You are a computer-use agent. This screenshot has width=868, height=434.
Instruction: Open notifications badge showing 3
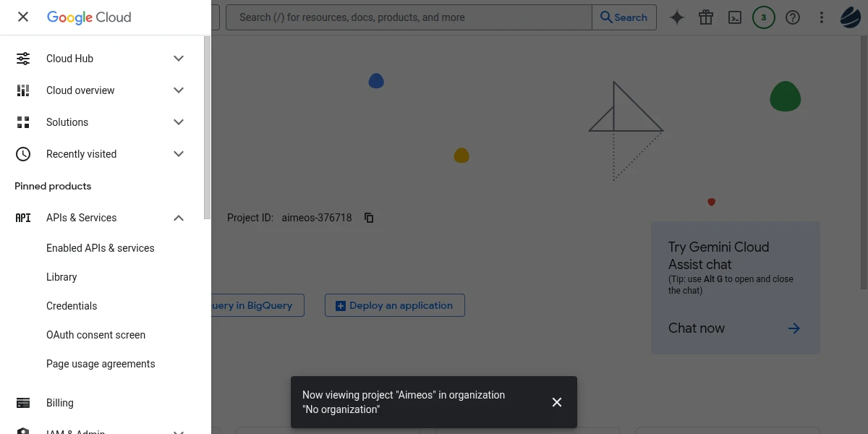point(764,17)
